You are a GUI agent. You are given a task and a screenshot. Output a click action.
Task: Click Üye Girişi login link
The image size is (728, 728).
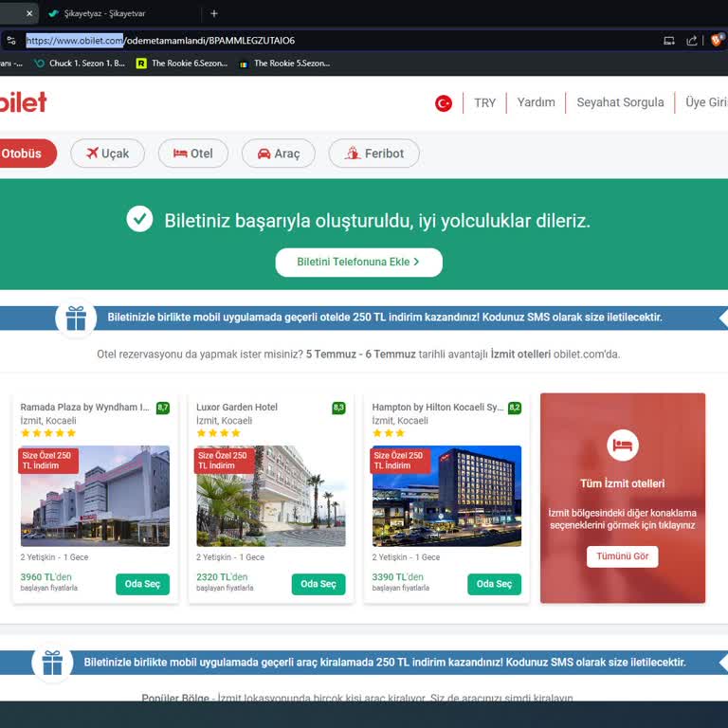(706, 102)
